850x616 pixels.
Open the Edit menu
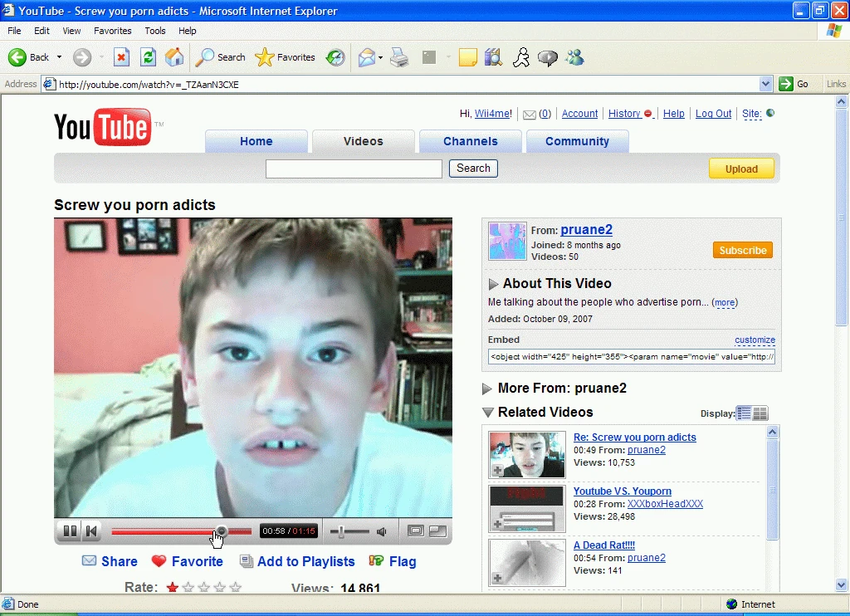[42, 31]
